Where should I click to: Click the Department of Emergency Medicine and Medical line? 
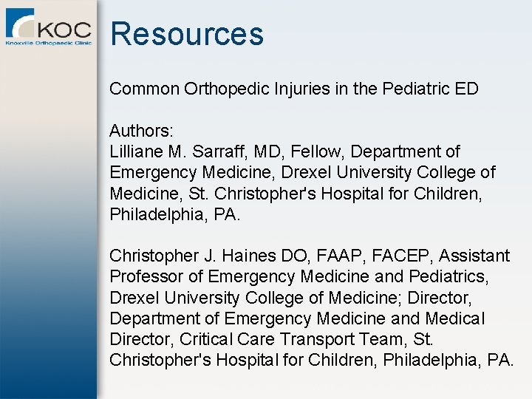pos(297,318)
